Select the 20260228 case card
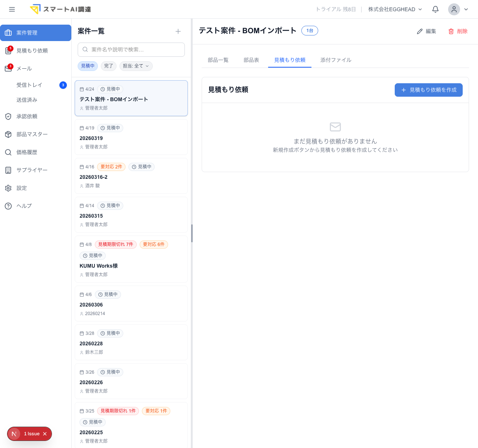The height and width of the screenshot is (448, 478). [x=131, y=342]
